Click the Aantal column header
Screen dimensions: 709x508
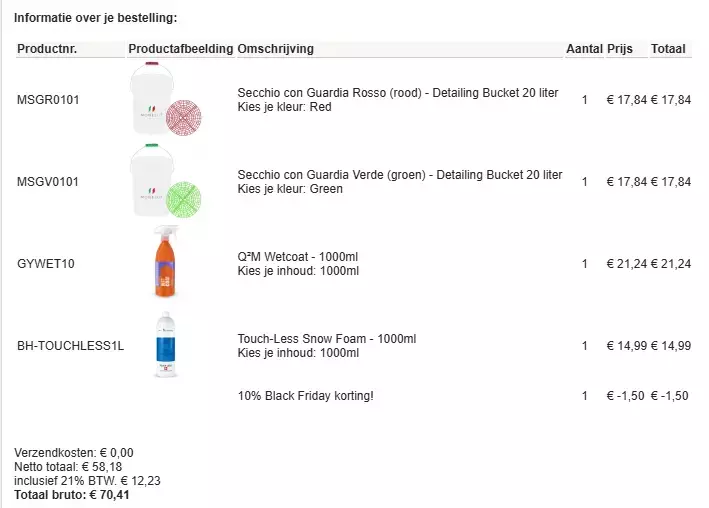[x=584, y=49]
